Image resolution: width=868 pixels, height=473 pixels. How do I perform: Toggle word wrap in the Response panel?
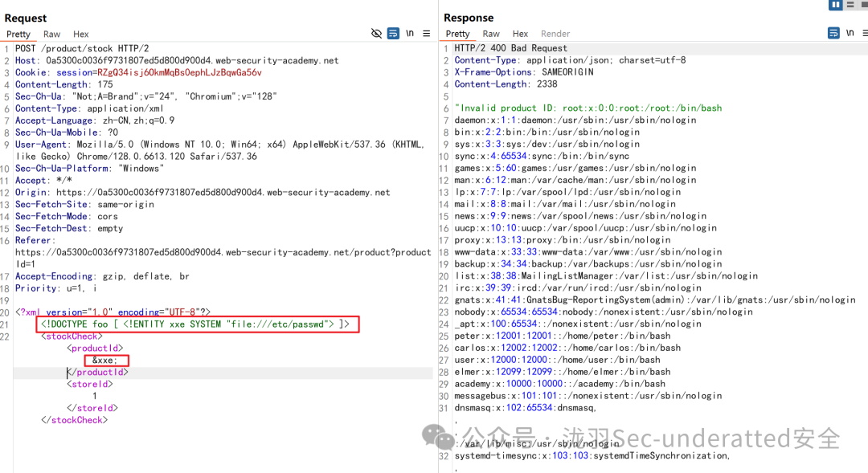pyautogui.click(x=833, y=33)
